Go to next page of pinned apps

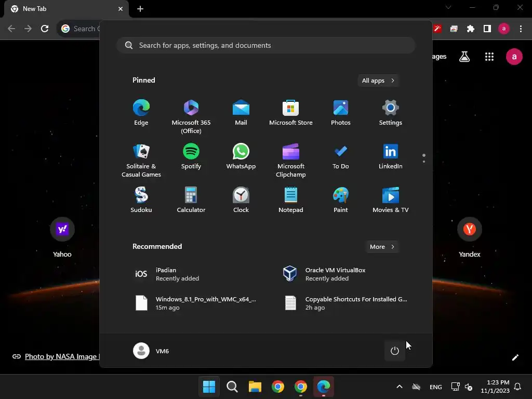point(424,162)
